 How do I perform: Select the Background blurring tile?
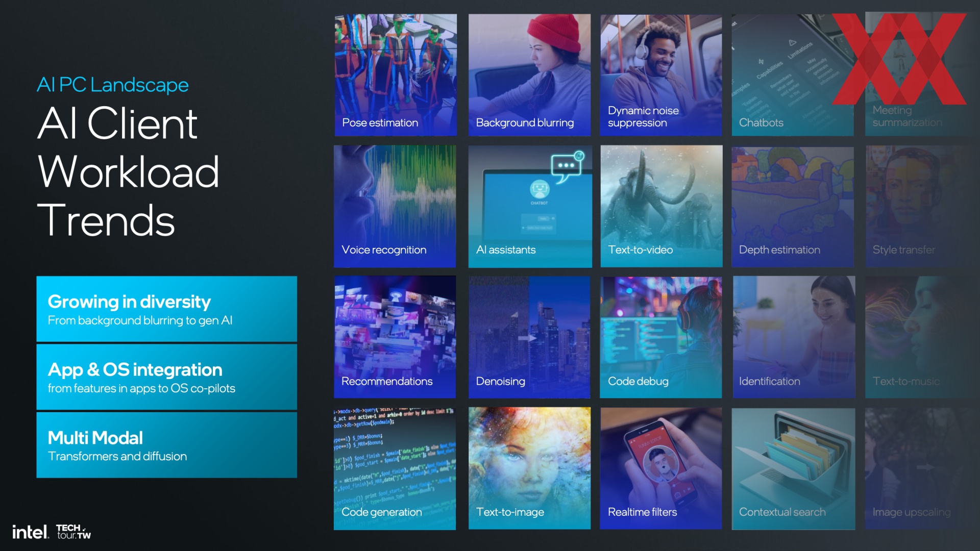coord(529,75)
